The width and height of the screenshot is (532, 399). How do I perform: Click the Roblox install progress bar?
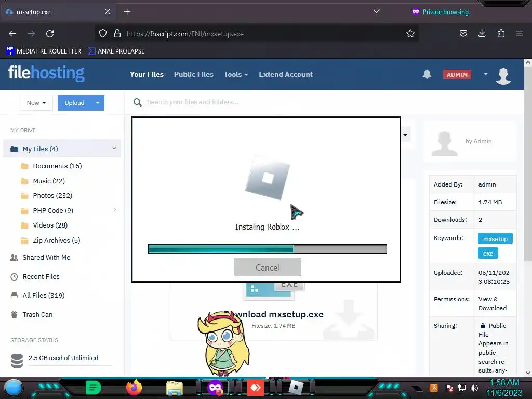[x=268, y=249]
